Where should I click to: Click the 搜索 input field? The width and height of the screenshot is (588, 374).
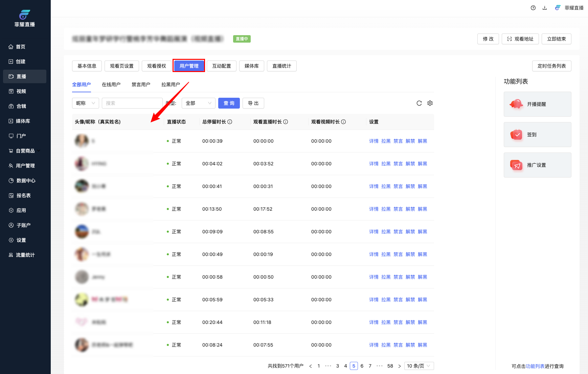pos(132,103)
